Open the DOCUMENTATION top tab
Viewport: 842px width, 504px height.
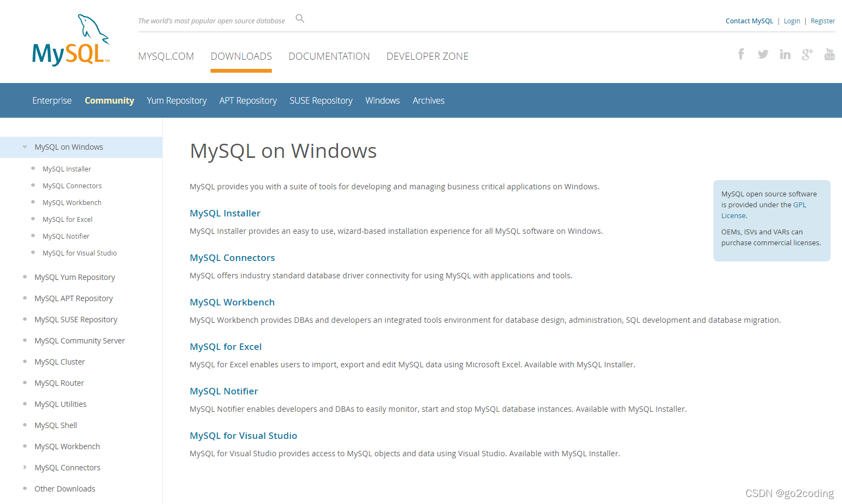point(329,56)
